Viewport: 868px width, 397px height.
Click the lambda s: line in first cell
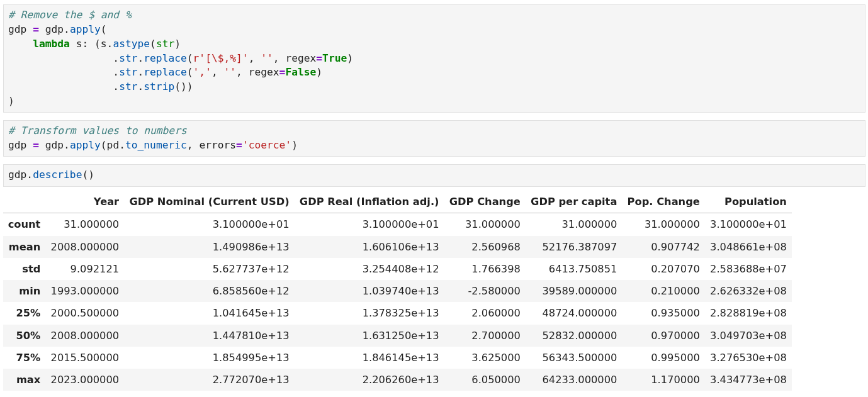[x=106, y=43]
